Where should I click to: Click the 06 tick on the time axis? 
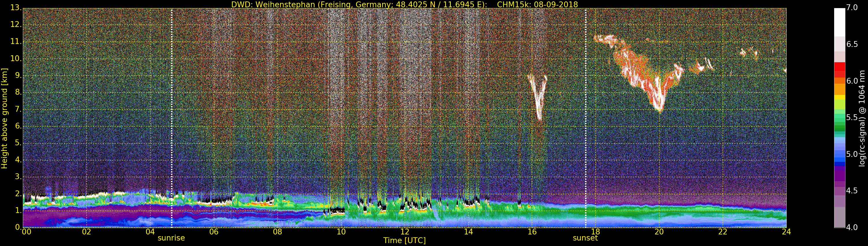click(214, 232)
